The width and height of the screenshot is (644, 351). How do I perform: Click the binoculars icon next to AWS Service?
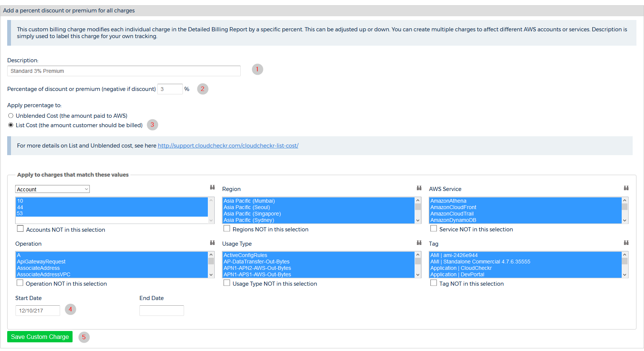click(626, 188)
